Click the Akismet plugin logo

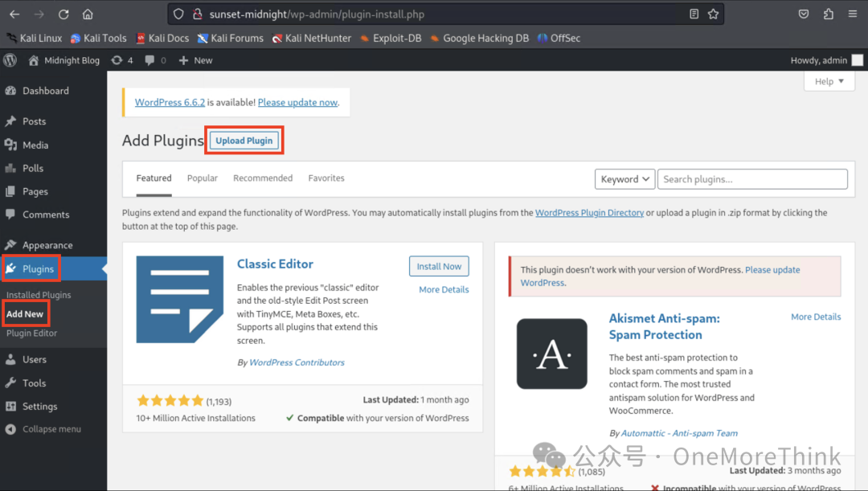point(552,354)
